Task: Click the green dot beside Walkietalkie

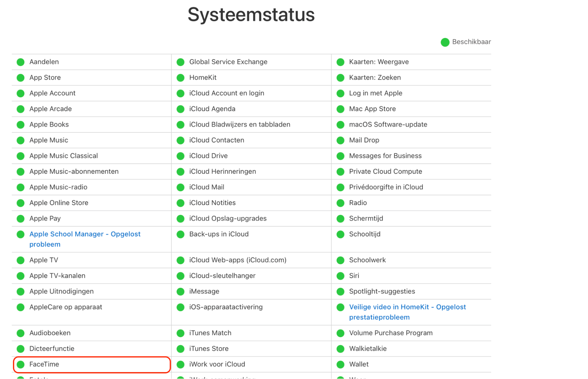Action: 340,348
